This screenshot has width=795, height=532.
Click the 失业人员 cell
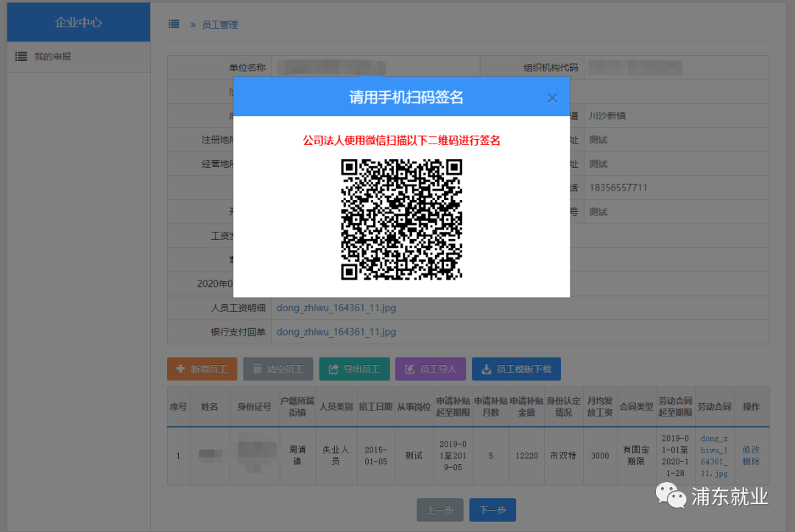(336, 455)
